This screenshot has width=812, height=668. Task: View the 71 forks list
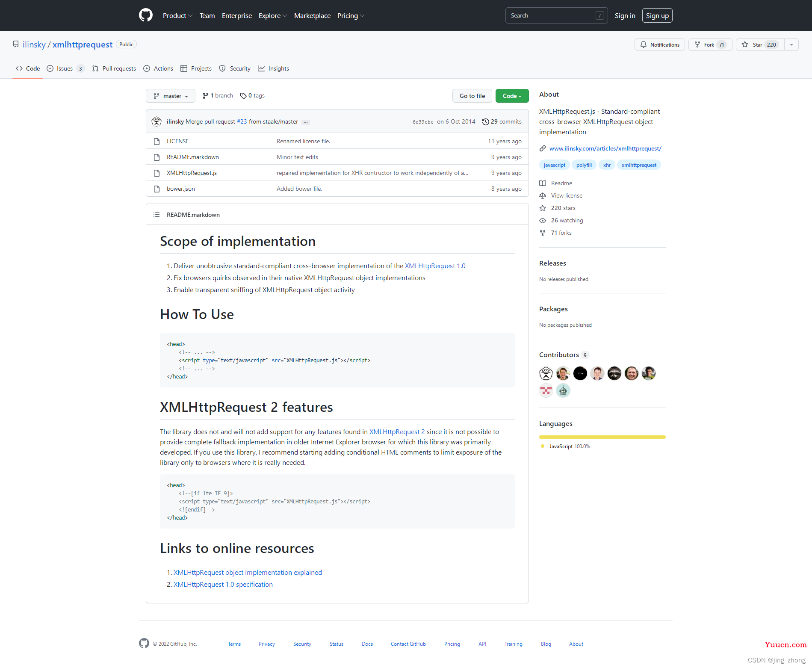555,233
